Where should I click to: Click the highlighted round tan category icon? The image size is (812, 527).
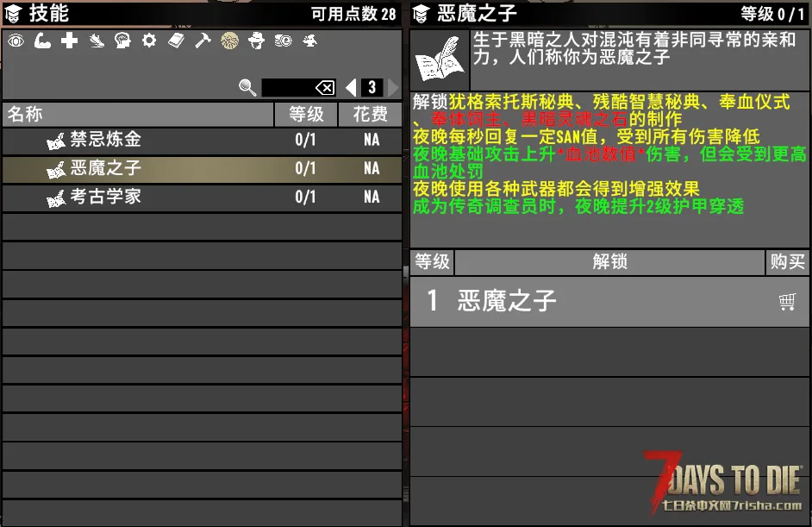[x=229, y=41]
